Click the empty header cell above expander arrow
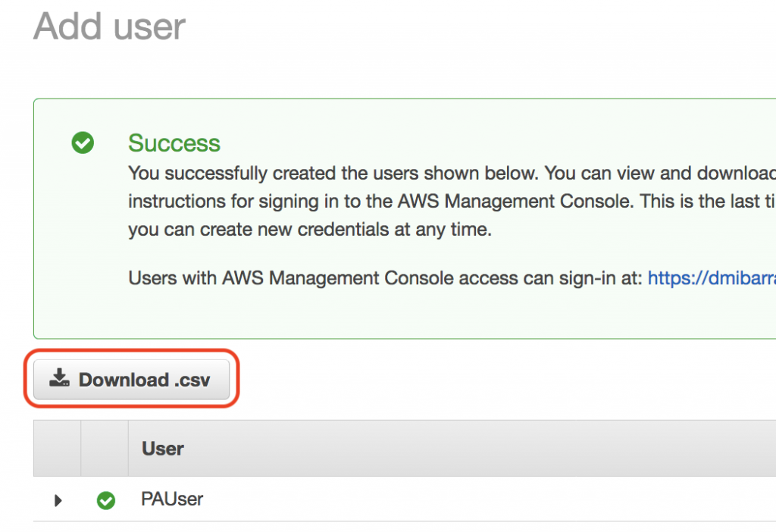This screenshot has width=776, height=532. click(58, 449)
